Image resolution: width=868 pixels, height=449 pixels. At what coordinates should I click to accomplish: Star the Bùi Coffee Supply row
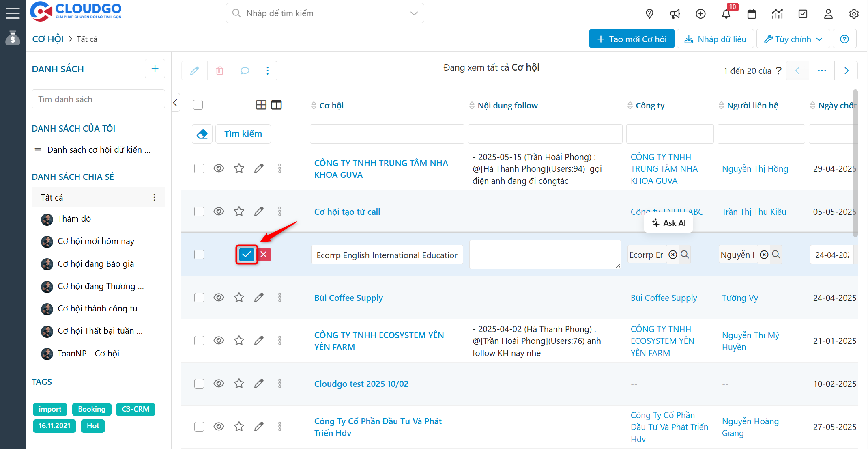pos(239,298)
